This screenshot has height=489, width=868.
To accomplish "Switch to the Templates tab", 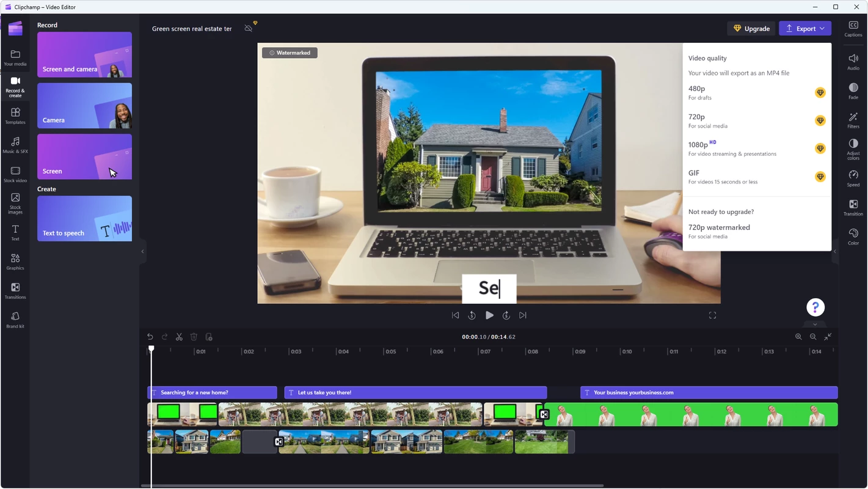I will point(15,116).
